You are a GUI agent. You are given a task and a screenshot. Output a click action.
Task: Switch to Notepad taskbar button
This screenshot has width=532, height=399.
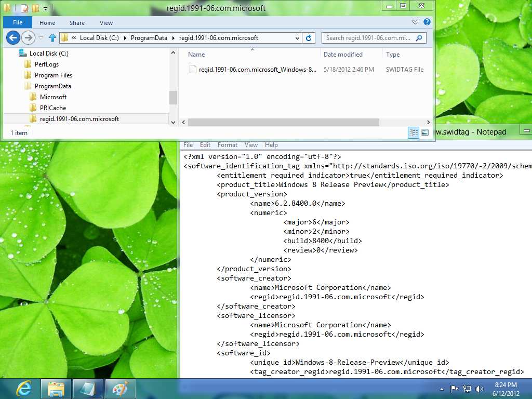click(x=88, y=389)
